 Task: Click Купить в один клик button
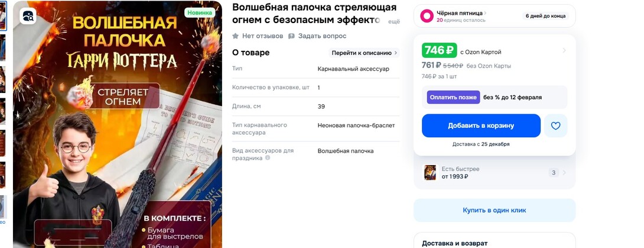(x=495, y=210)
